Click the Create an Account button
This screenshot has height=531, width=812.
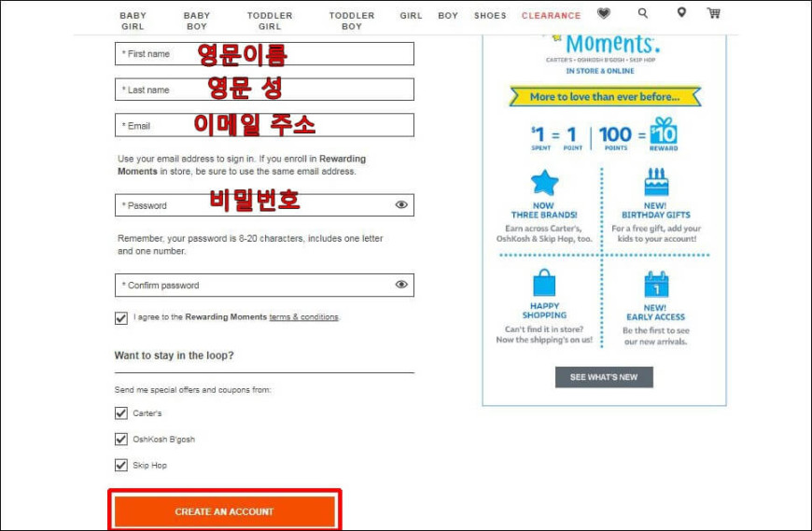coord(224,511)
